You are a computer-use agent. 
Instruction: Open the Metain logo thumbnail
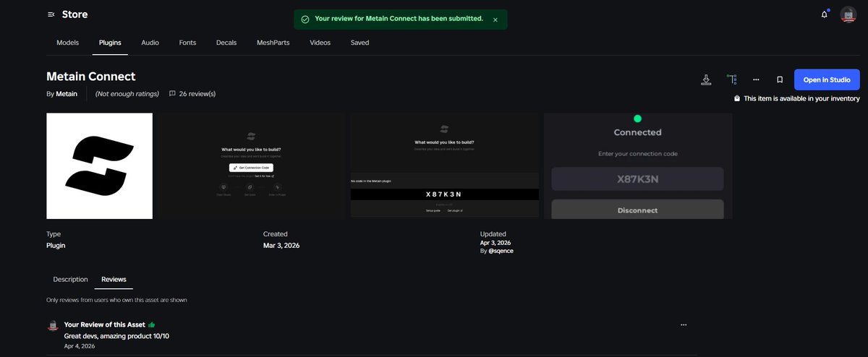[x=99, y=165]
